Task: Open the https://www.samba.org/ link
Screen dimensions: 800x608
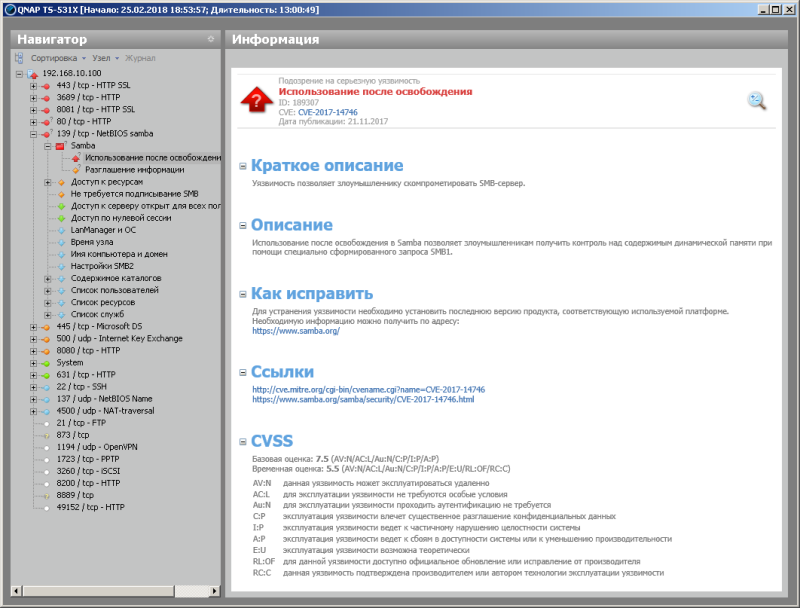Action: point(296,331)
